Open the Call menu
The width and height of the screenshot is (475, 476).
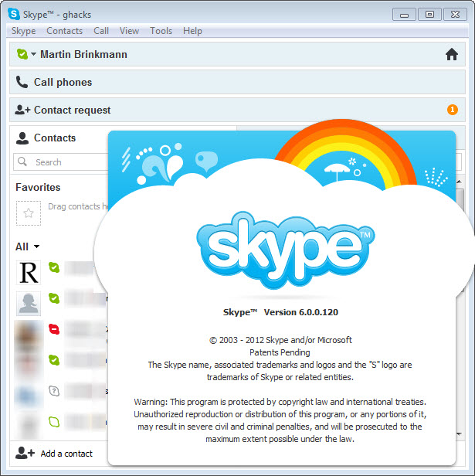101,31
